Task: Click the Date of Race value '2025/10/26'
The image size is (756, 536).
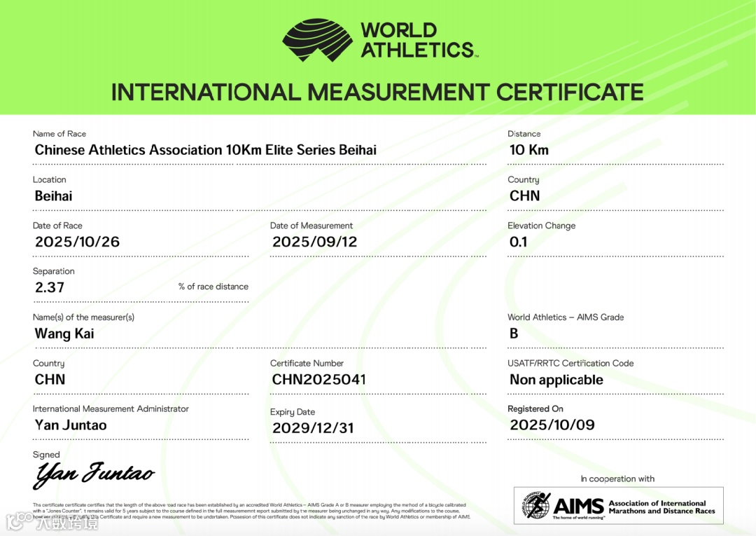Action: click(x=77, y=242)
